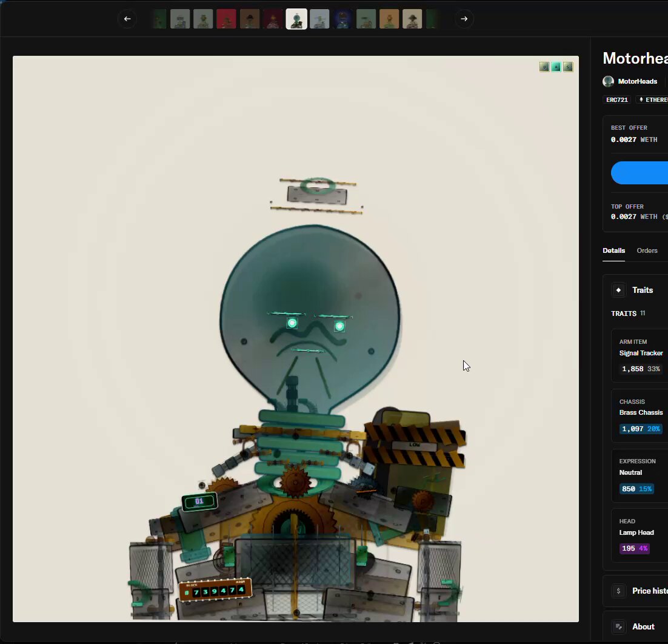668x644 pixels.
Task: Click the ERC721 token standard badge
Action: pos(617,99)
